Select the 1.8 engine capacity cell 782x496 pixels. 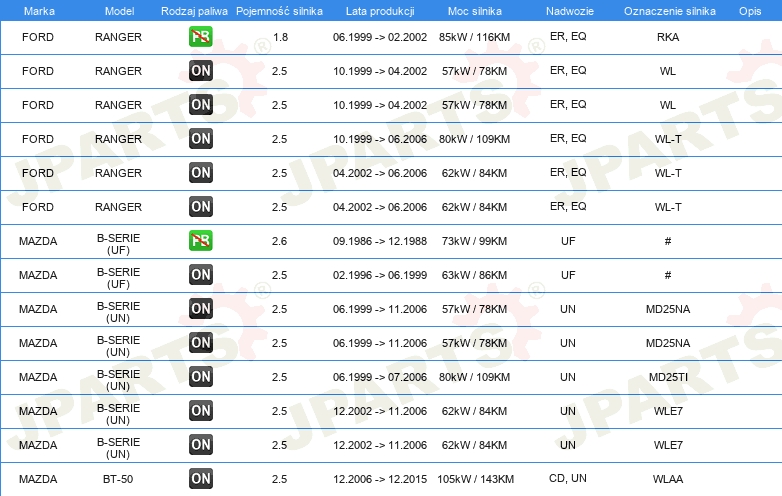click(x=280, y=37)
